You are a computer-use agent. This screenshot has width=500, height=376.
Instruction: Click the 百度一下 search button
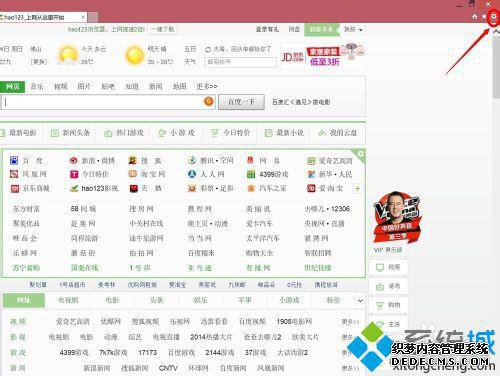pyautogui.click(x=241, y=102)
